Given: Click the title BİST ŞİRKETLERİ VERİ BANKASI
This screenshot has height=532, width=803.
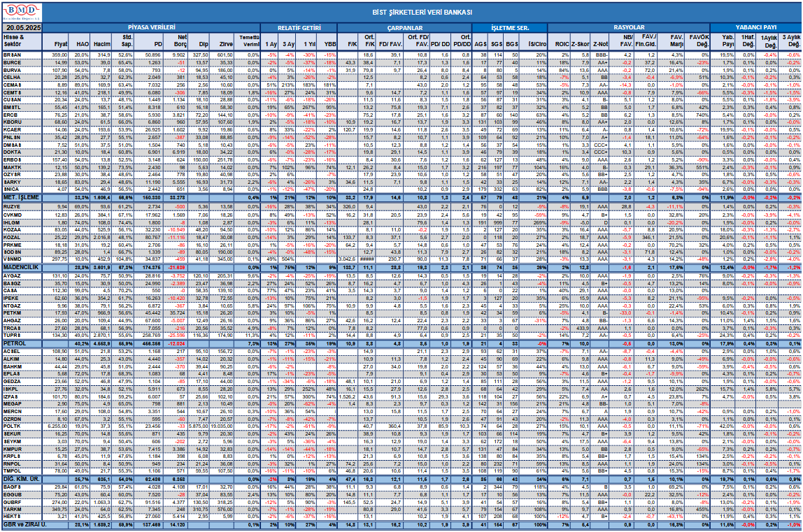Looking at the screenshot, I should [x=422, y=13].
